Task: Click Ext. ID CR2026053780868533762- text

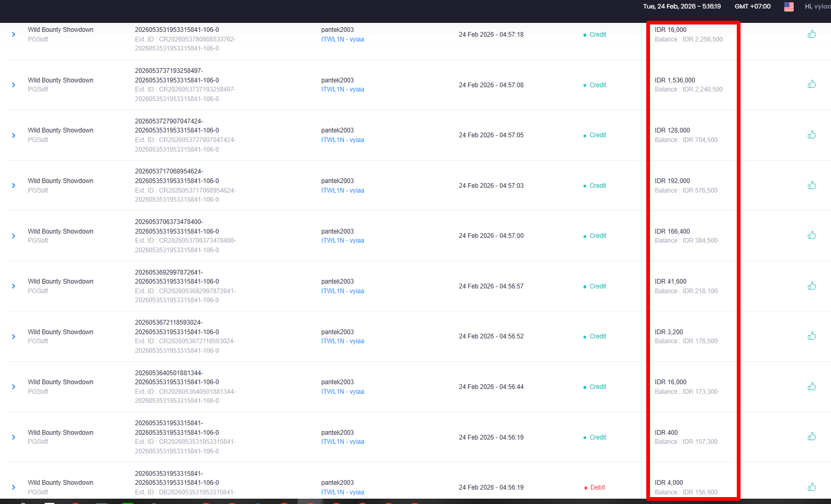Action: click(185, 39)
